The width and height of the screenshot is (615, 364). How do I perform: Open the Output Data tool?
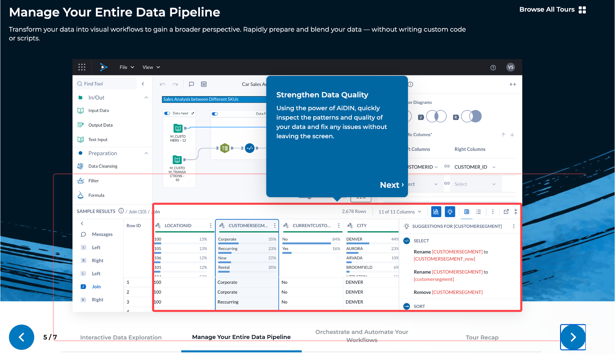coord(100,125)
